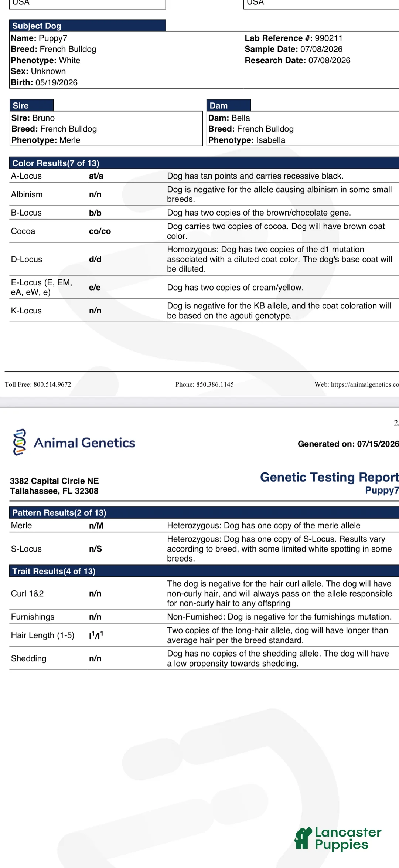Click the D-Locus d/d genotype value
Screen dimensions: 399x868
[x=95, y=259]
